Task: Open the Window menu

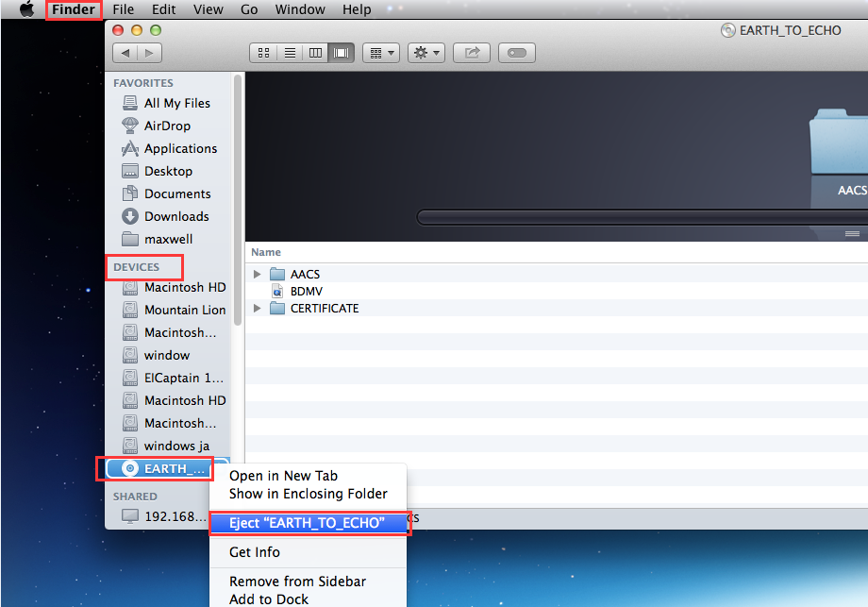Action: tap(300, 9)
